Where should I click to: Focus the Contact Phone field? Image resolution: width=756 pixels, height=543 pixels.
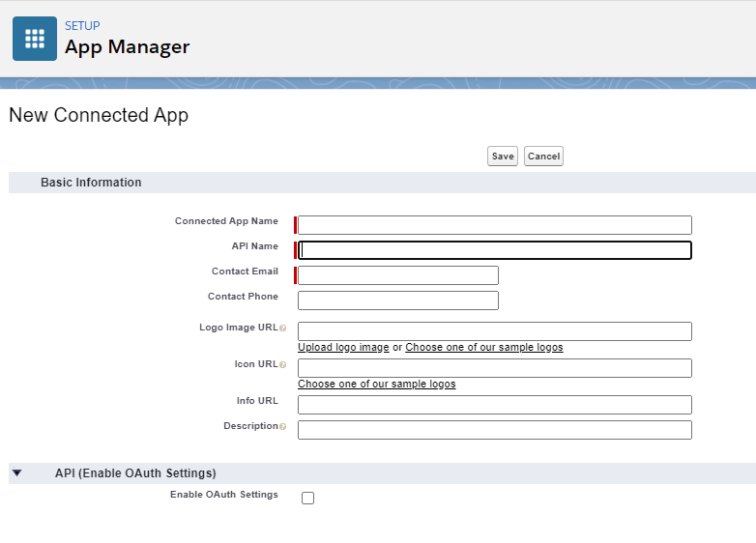tap(398, 300)
